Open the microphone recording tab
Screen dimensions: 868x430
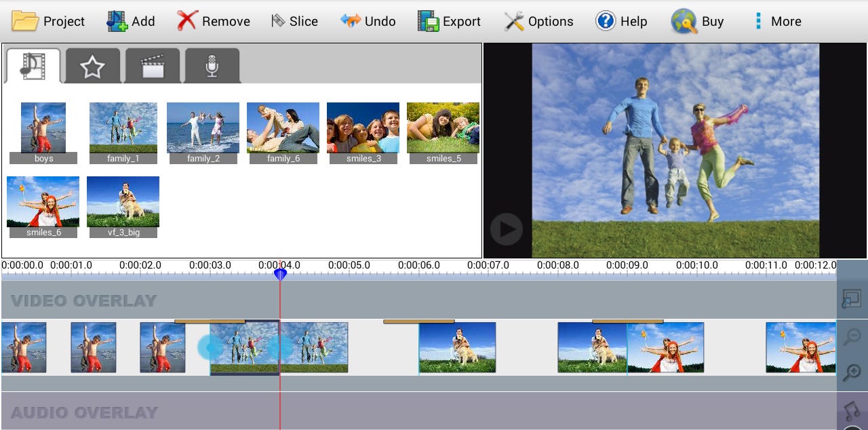[212, 66]
